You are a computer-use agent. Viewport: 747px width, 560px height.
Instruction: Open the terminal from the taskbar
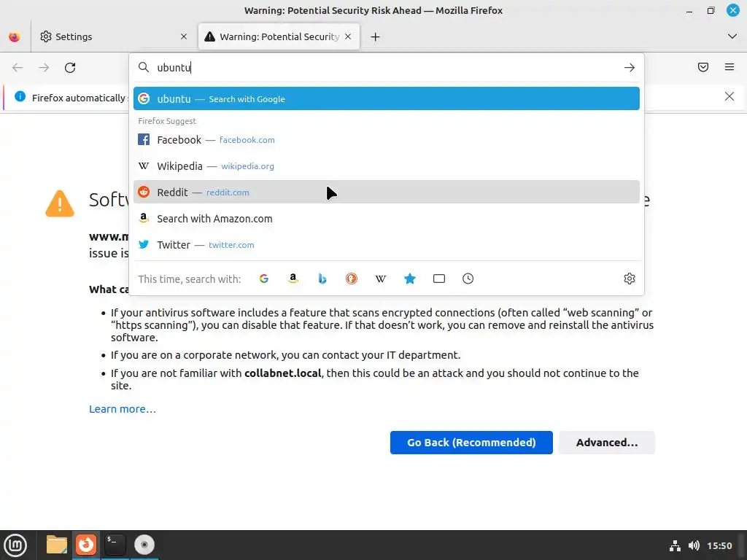pyautogui.click(x=115, y=545)
